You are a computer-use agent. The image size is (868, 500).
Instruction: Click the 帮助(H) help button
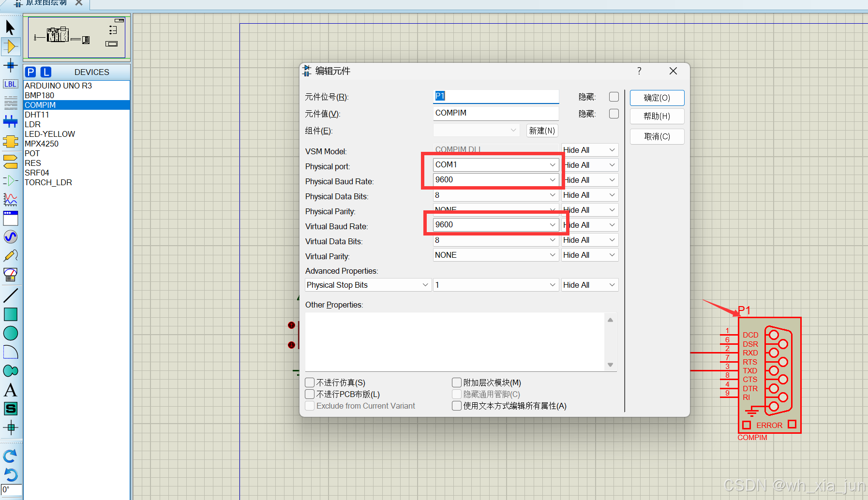657,116
